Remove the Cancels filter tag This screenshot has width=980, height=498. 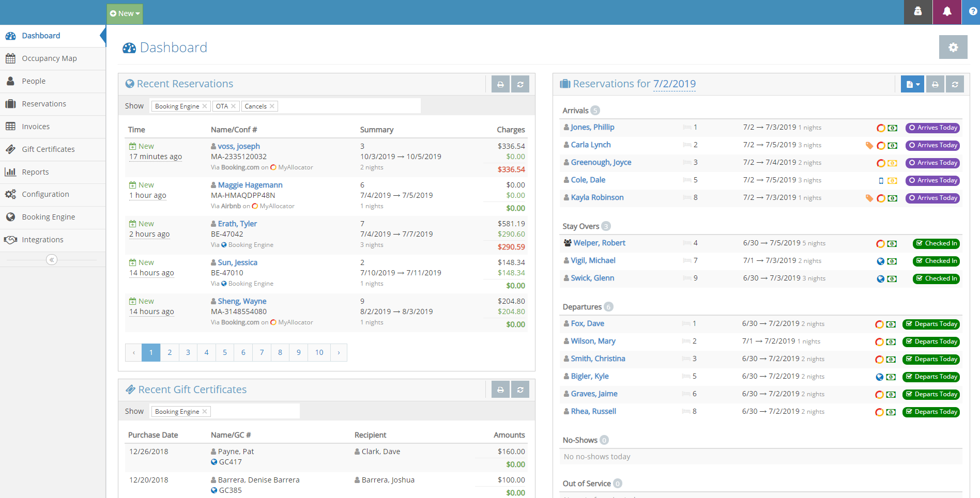click(x=272, y=106)
